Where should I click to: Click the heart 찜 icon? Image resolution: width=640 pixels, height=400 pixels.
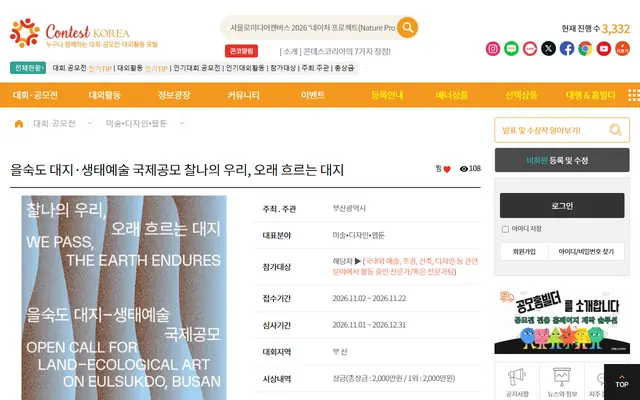(x=447, y=169)
